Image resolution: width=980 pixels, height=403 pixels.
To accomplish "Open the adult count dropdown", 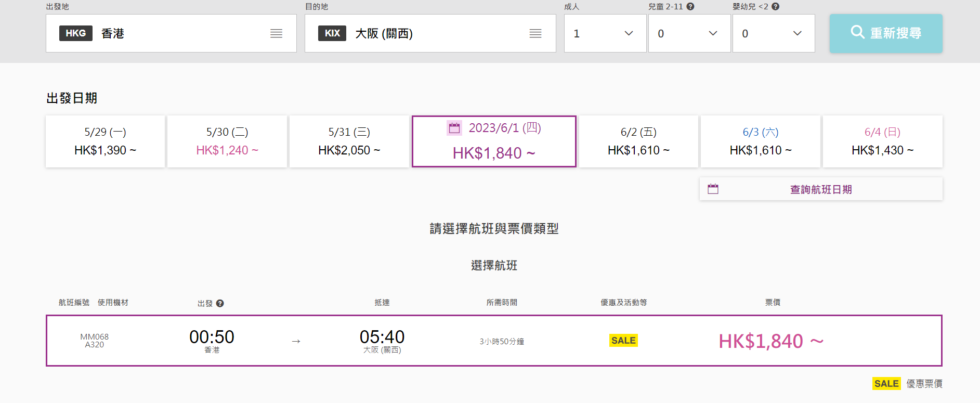I will coord(605,34).
